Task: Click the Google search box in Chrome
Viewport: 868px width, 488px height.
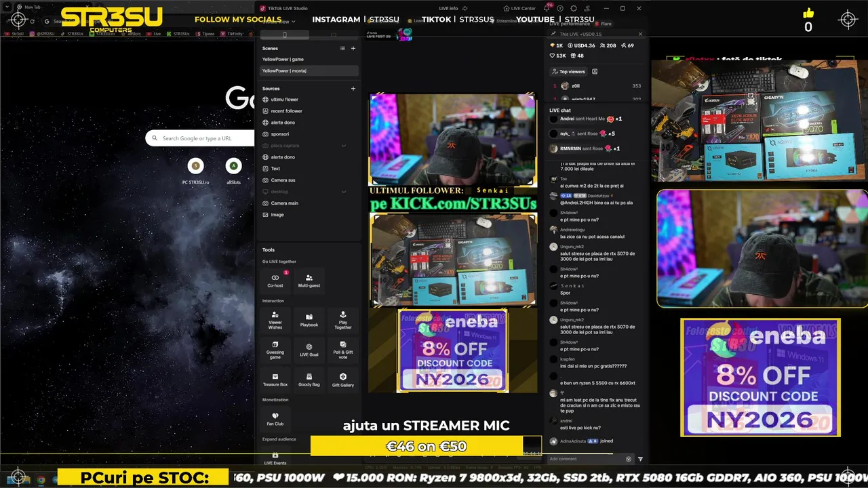Action: (200, 138)
